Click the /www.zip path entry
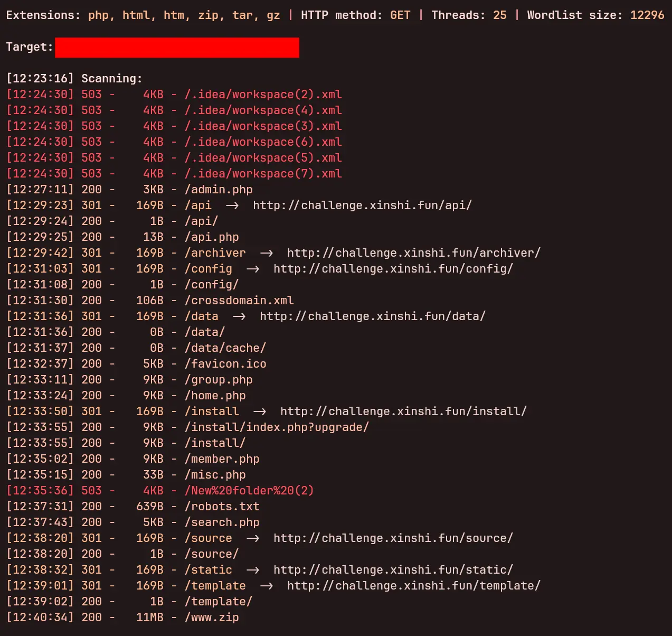 point(212,618)
